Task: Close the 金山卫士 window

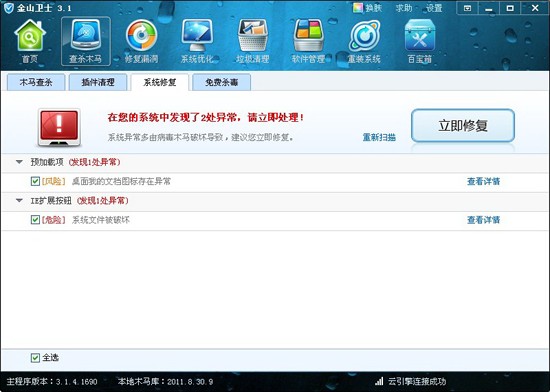Action: coord(535,8)
